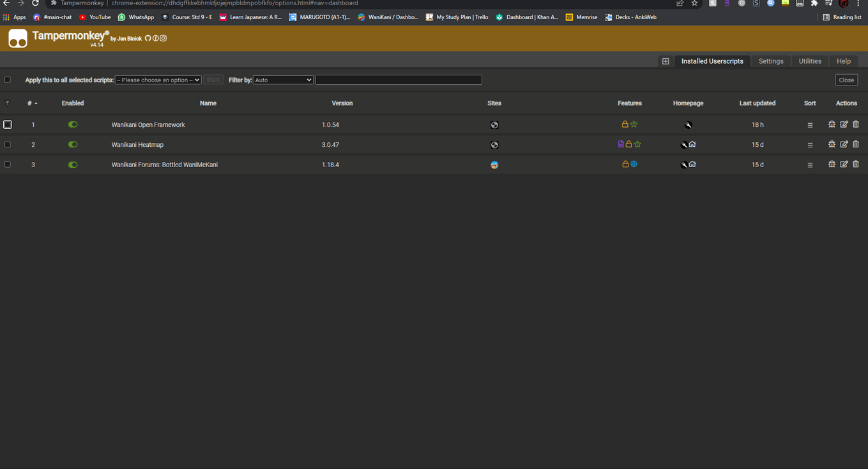The image size is (868, 469).
Task: Expand the column filter arrow in table header
Action: point(8,103)
